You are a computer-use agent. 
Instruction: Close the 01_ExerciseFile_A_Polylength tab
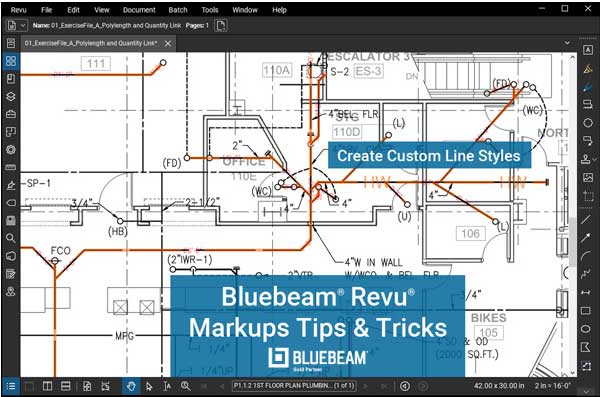168,44
